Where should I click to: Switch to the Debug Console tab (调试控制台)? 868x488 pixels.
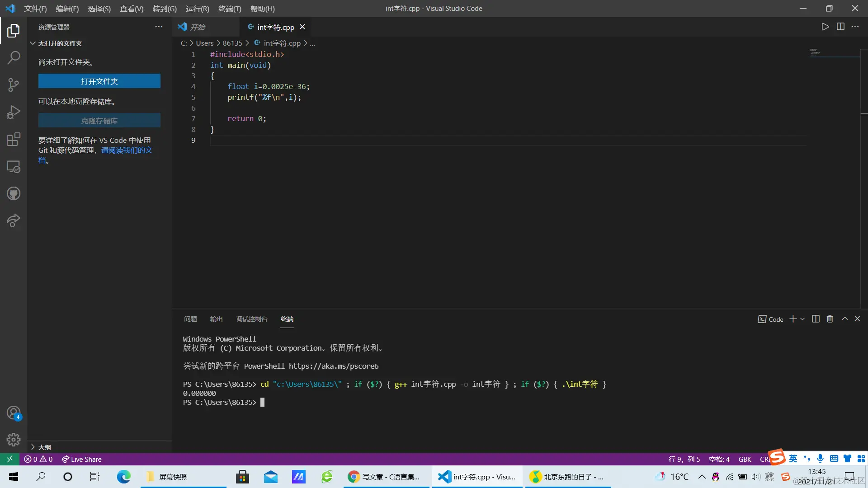pyautogui.click(x=251, y=319)
